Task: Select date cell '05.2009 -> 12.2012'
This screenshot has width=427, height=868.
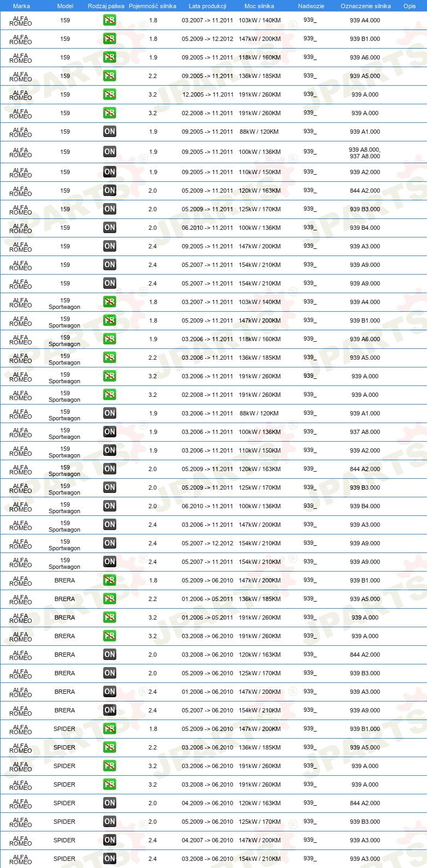Action: [x=207, y=39]
